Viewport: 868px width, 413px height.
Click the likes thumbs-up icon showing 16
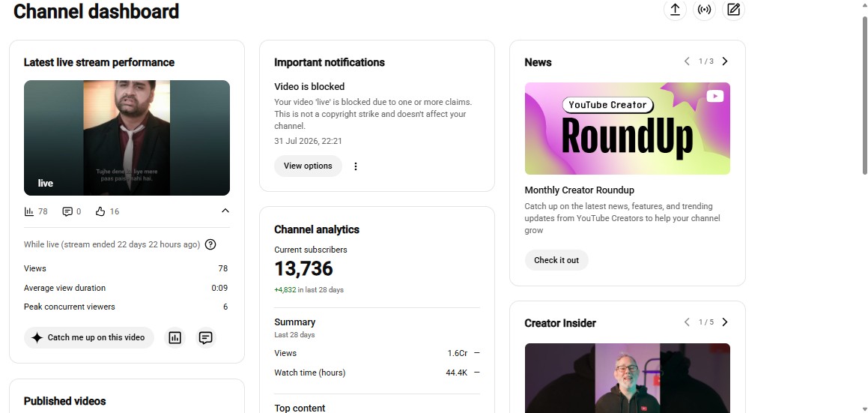100,211
